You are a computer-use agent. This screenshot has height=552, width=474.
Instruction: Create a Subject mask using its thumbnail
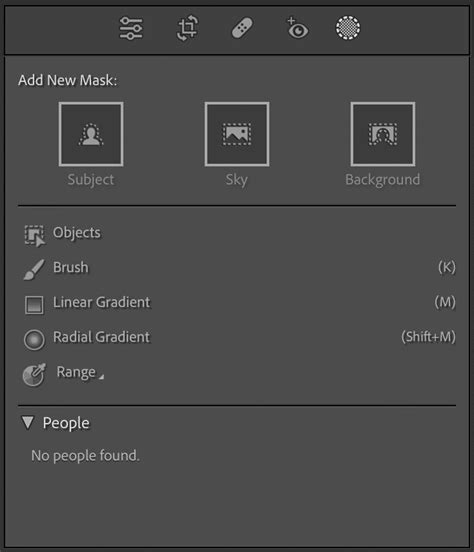pyautogui.click(x=91, y=134)
